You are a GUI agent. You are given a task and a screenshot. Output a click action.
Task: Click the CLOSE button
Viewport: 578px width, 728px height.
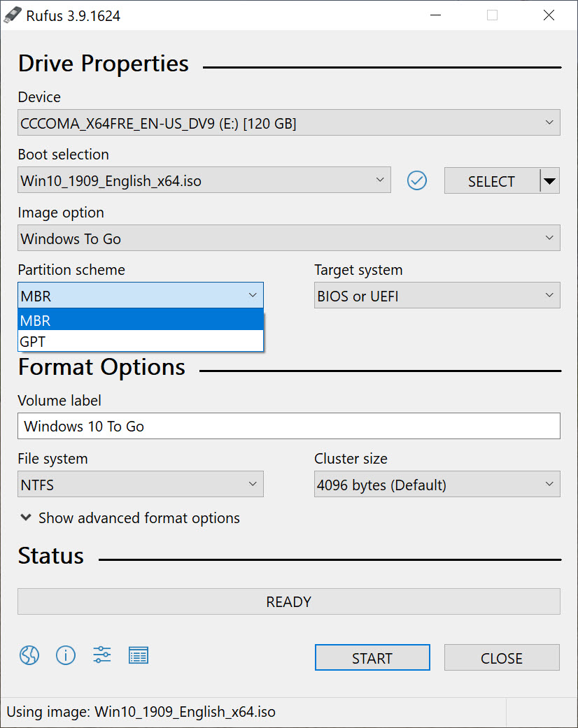click(x=502, y=657)
